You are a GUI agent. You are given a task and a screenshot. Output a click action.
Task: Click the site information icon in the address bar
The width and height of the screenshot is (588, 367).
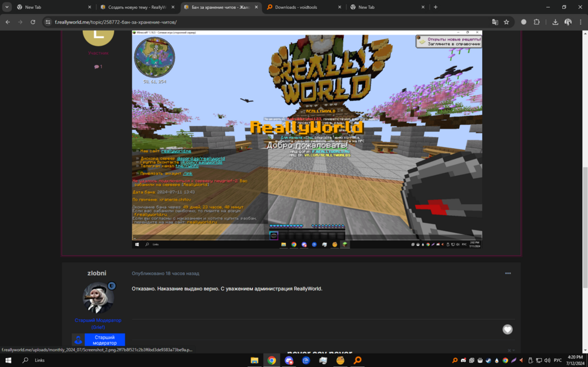(48, 22)
